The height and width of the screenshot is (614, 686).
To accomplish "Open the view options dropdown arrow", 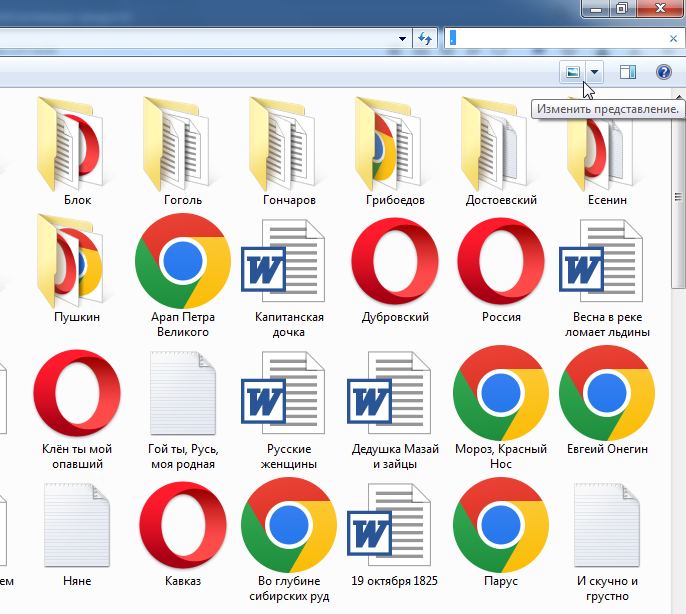I will 594,72.
